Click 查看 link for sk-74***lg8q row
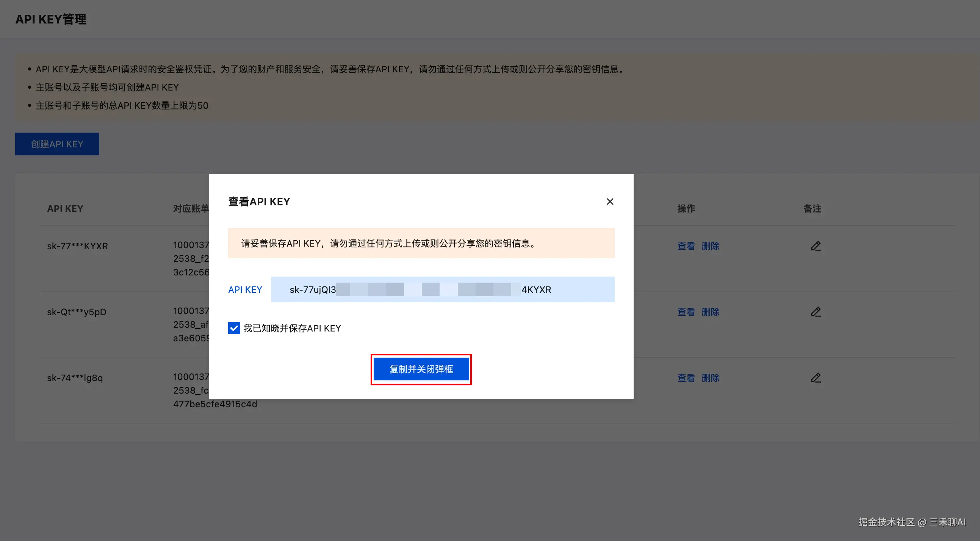Screen dimensions: 980x541 (x=686, y=378)
